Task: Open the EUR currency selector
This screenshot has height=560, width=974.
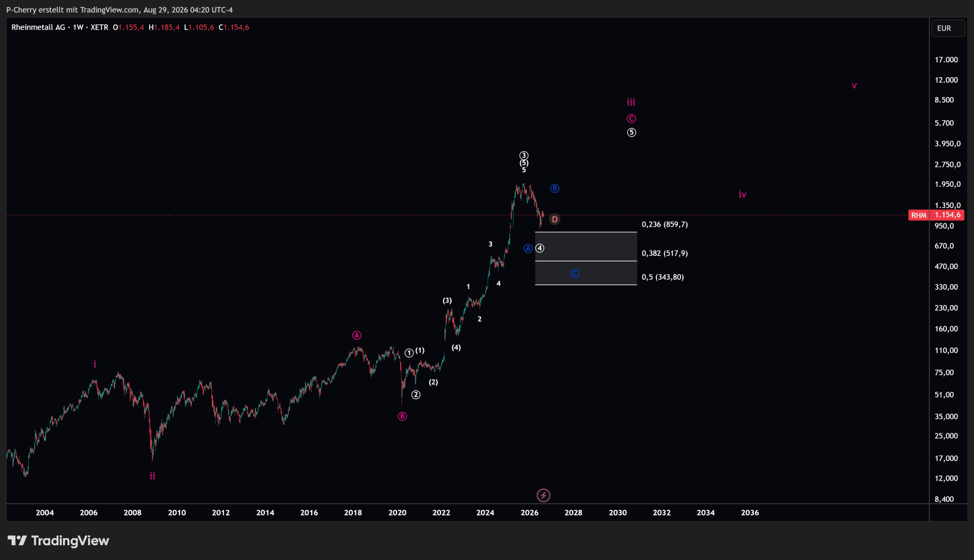Action: (948, 28)
